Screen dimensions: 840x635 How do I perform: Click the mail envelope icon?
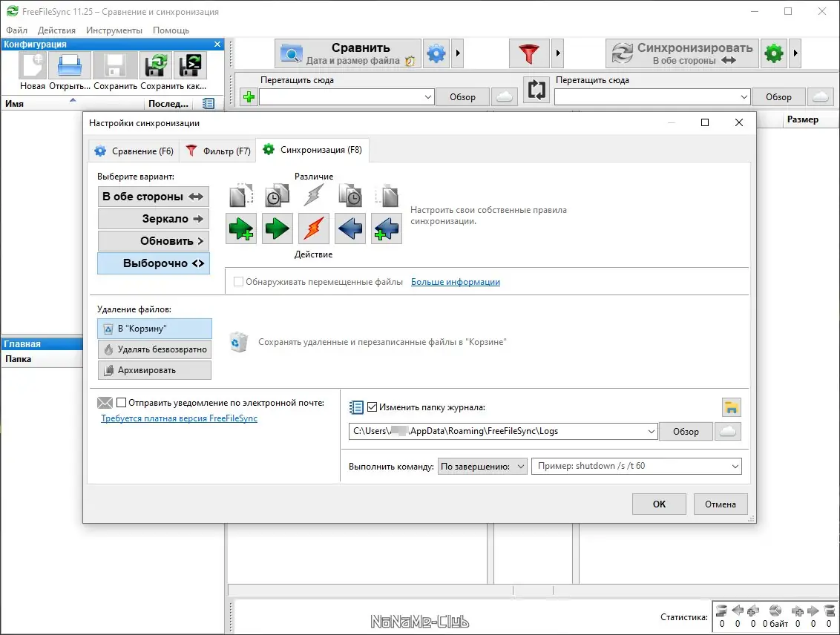pyautogui.click(x=105, y=403)
